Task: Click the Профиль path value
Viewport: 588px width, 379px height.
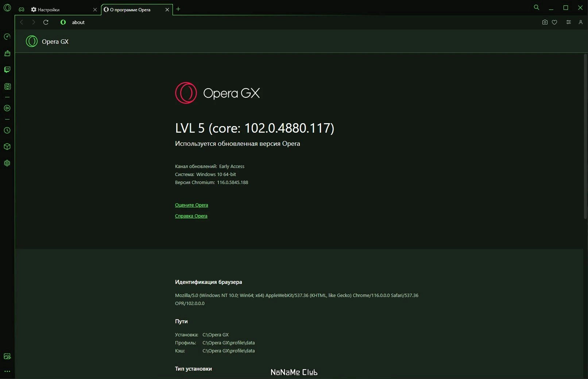Action: 228,343
